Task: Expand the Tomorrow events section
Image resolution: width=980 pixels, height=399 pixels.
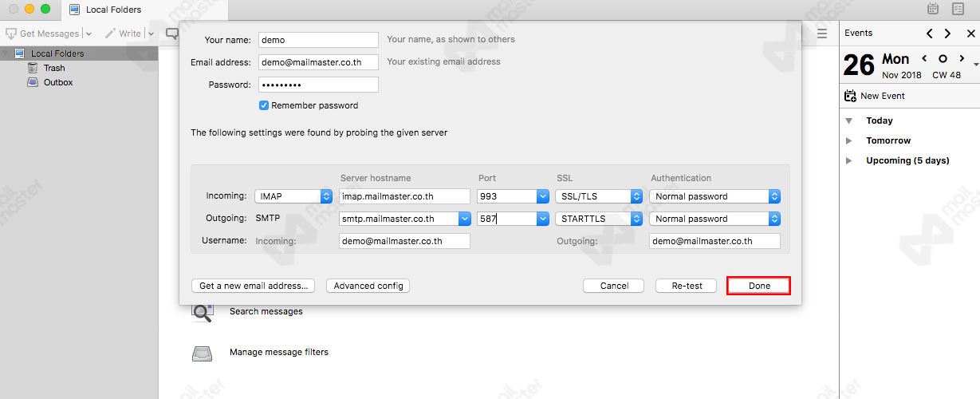Action: pos(850,140)
